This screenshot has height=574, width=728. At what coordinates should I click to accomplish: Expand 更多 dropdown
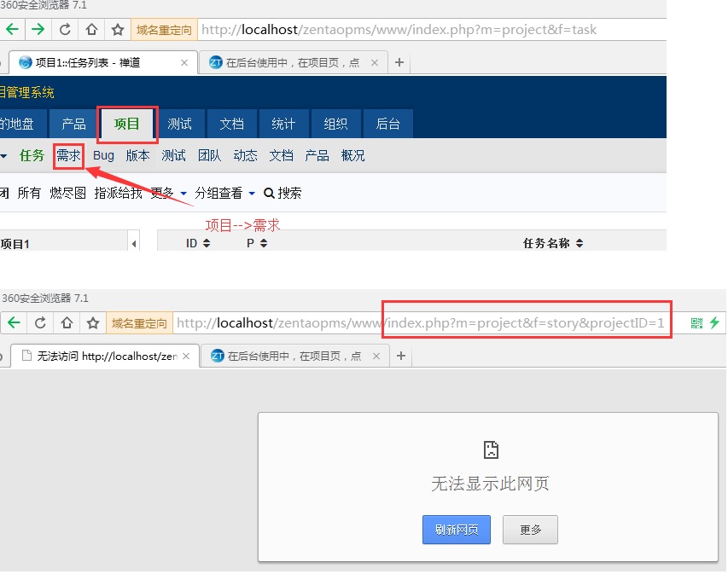click(168, 193)
